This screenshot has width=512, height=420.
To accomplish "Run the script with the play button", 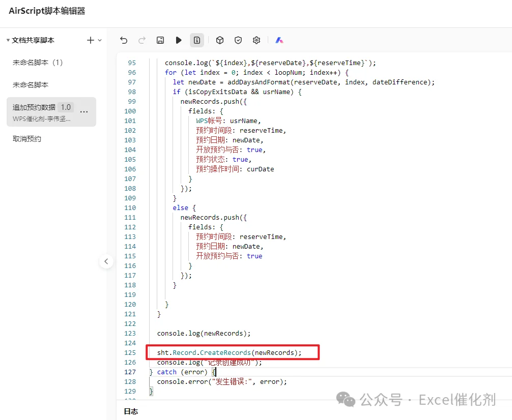I will coord(179,40).
